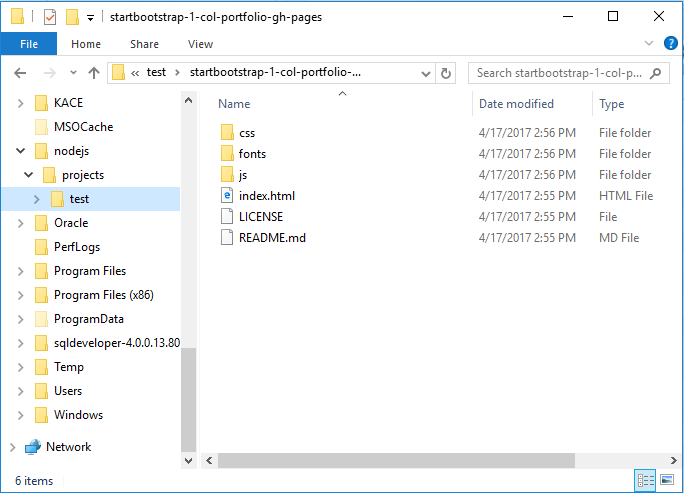684x493 pixels.
Task: Click the Refresh button beside address bar
Action: [446, 73]
